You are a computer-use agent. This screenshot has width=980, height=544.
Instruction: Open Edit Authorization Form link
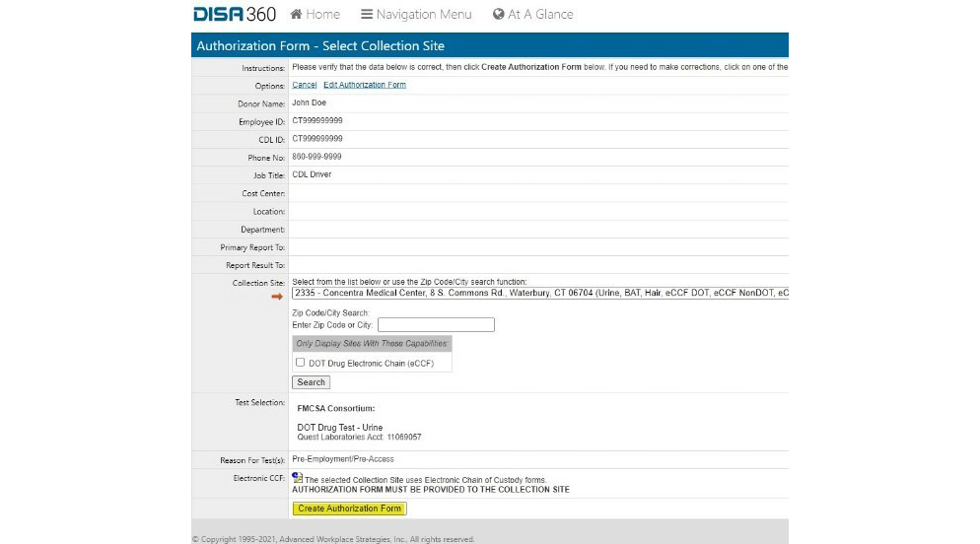pos(365,85)
